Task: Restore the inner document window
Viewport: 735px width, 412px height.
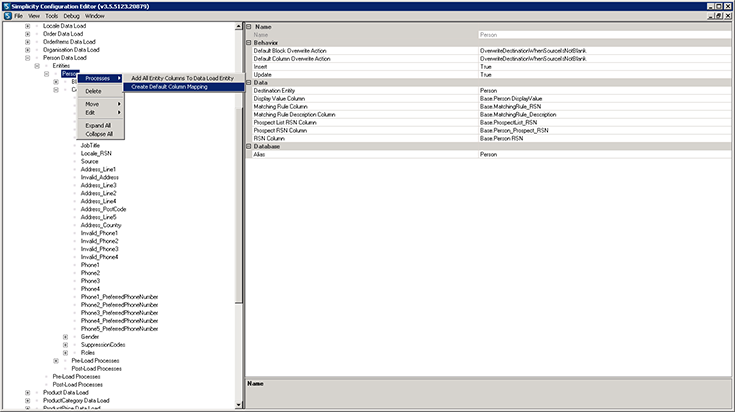Action: [720, 16]
